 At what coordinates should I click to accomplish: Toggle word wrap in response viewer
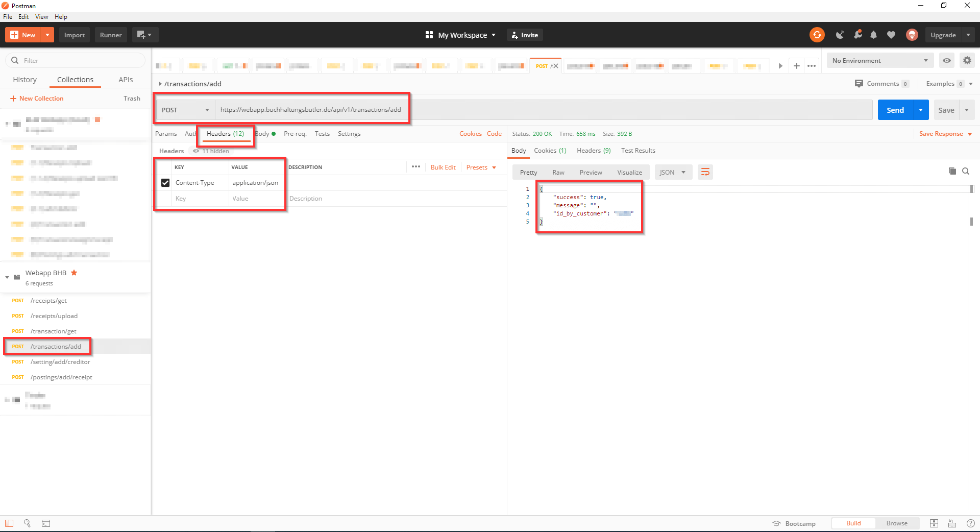pyautogui.click(x=705, y=172)
